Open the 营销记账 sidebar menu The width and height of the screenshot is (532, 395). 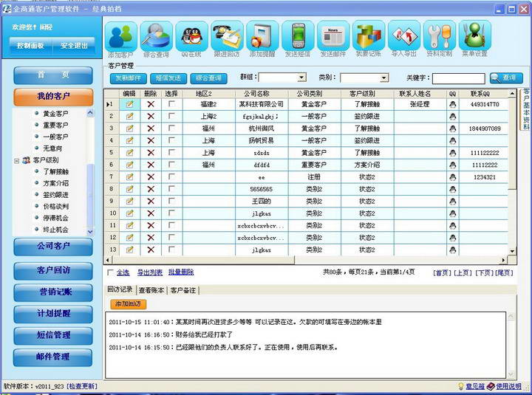pos(53,292)
